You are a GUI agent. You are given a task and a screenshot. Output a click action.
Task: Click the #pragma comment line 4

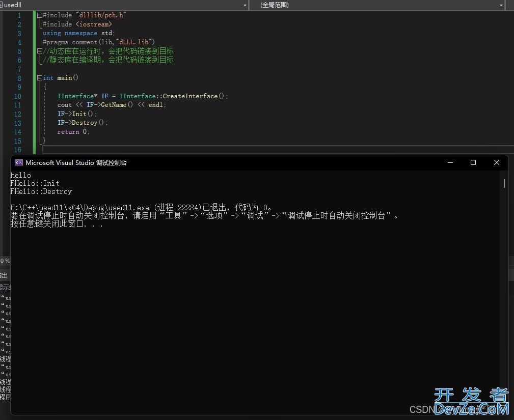pos(99,42)
